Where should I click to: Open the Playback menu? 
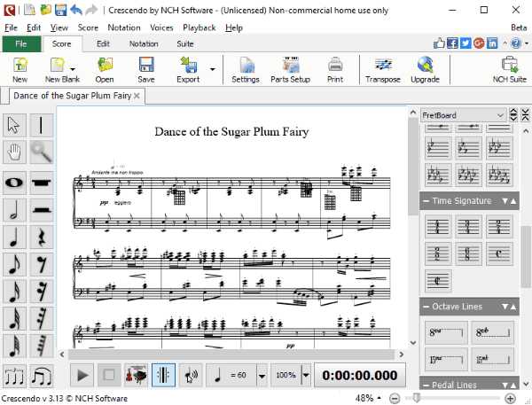[199, 27]
